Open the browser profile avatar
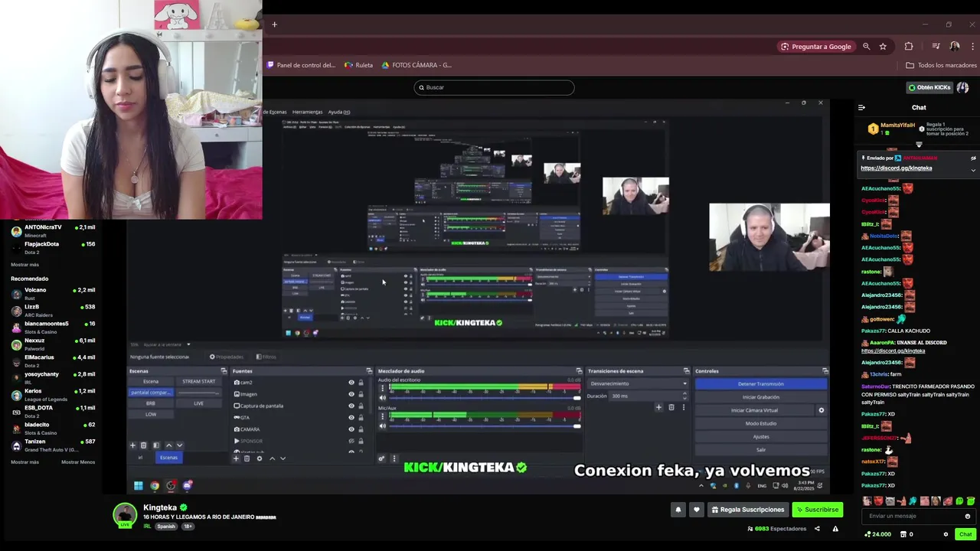 pos(955,47)
